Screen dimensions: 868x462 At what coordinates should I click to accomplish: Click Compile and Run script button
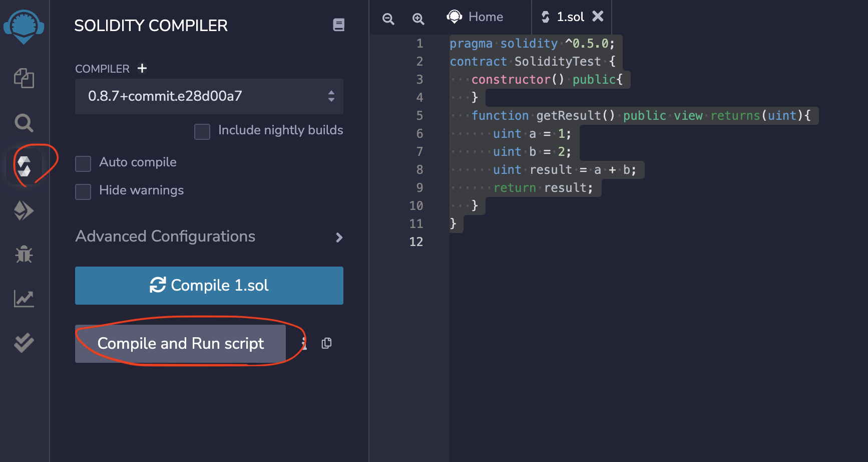coord(180,344)
